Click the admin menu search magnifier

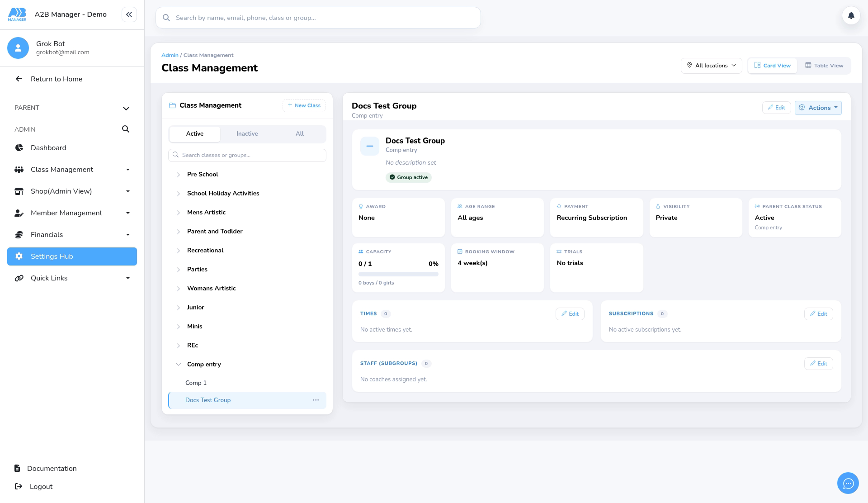pyautogui.click(x=126, y=129)
